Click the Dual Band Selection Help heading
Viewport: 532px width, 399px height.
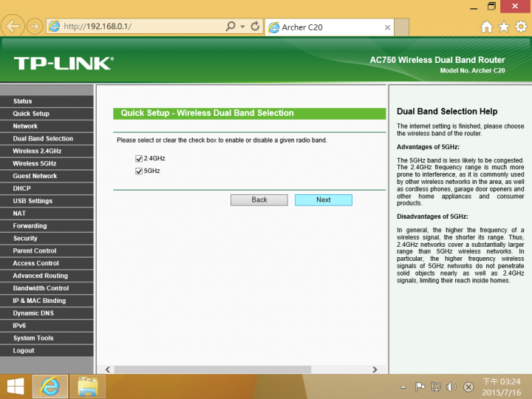click(x=447, y=112)
